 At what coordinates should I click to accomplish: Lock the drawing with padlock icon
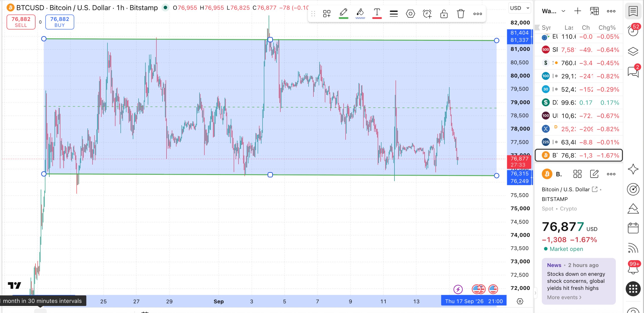(444, 14)
